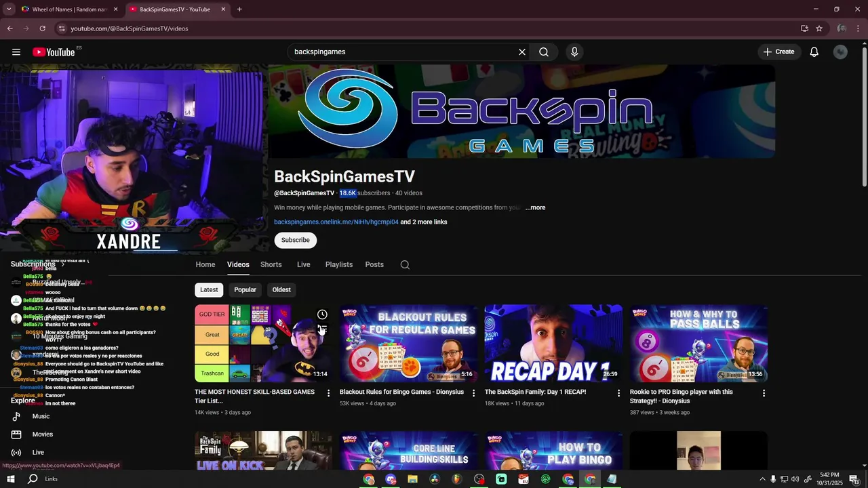This screenshot has width=868, height=488.
Task: Expand the Subscriptions section chevron
Action: click(63, 265)
